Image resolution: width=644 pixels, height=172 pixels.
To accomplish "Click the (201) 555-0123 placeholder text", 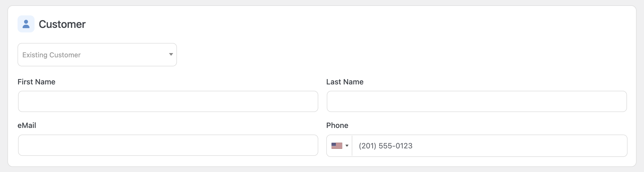I will (385, 146).
